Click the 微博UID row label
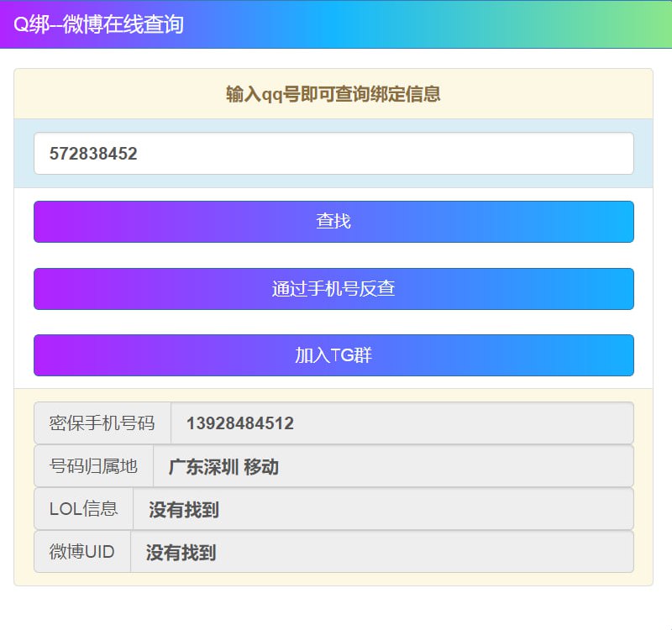 click(81, 552)
